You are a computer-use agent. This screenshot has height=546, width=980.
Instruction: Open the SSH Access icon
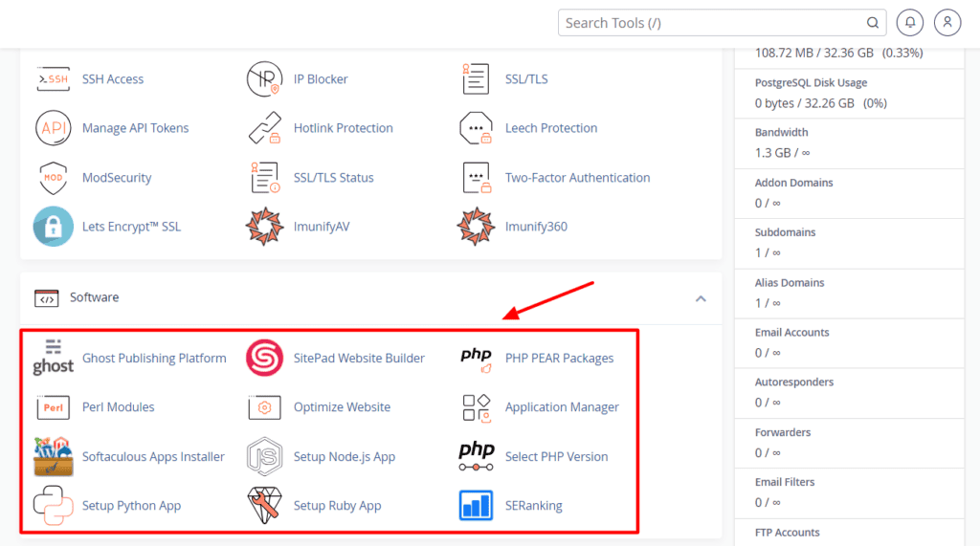pyautogui.click(x=54, y=79)
